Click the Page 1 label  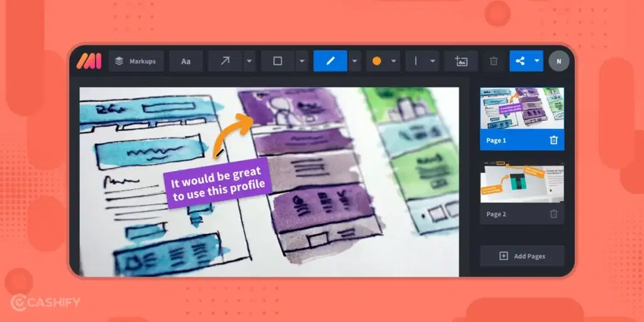[x=496, y=140]
